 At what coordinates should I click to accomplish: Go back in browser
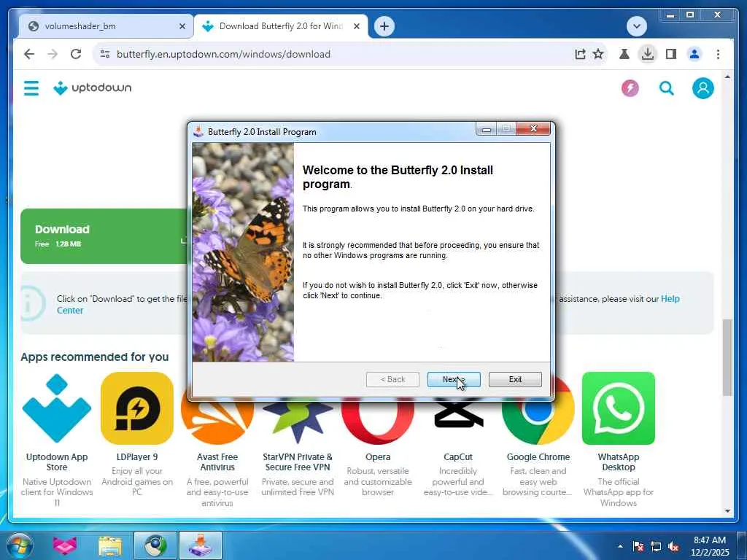point(29,54)
